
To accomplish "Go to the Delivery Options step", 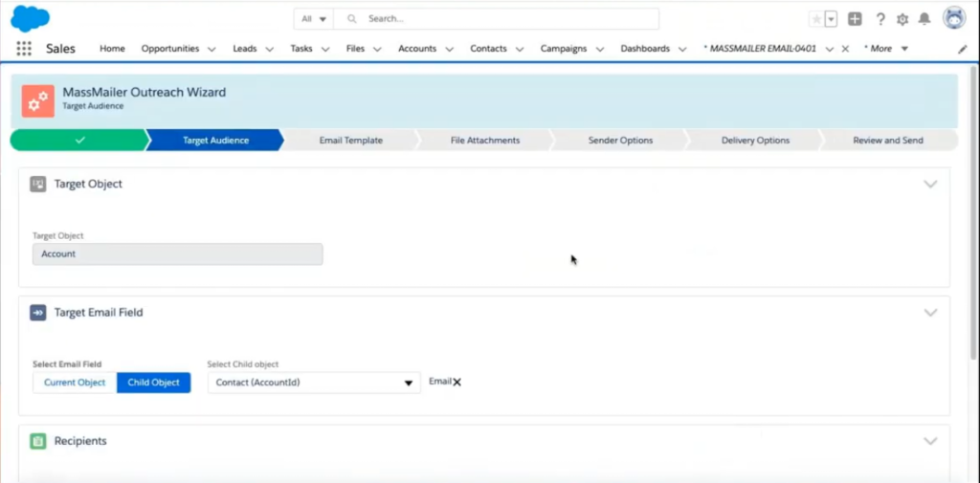I will pos(755,140).
